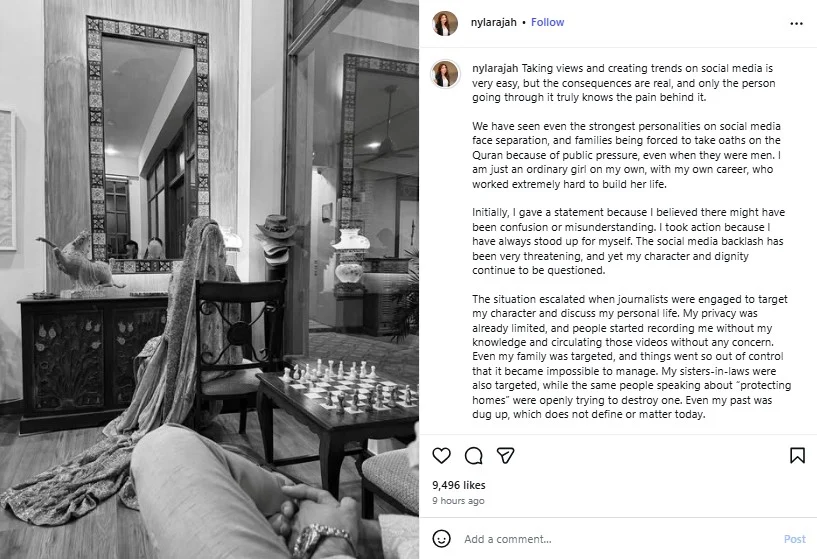Follow the nylarajah account
Viewport: 817px width, 559px height.
(547, 23)
